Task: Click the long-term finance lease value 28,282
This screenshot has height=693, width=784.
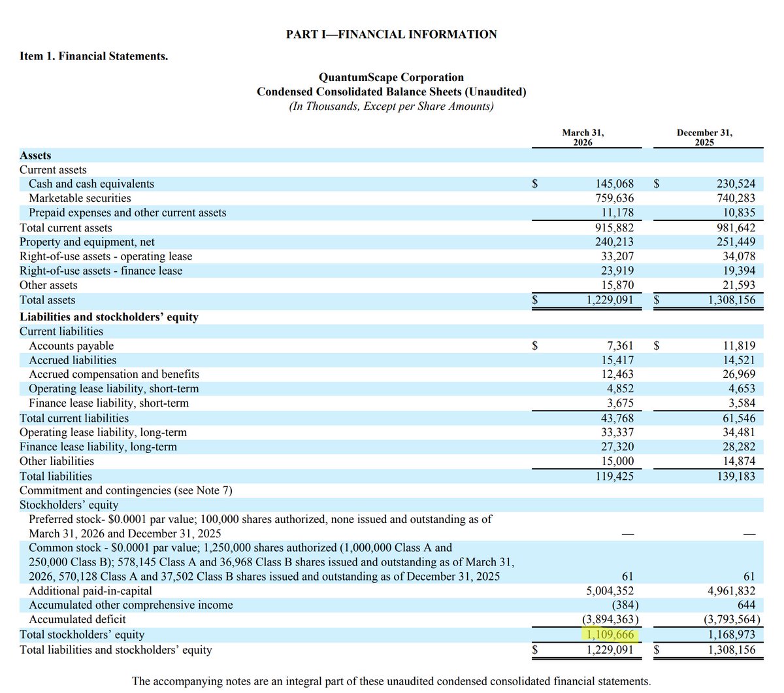Action: (x=738, y=447)
